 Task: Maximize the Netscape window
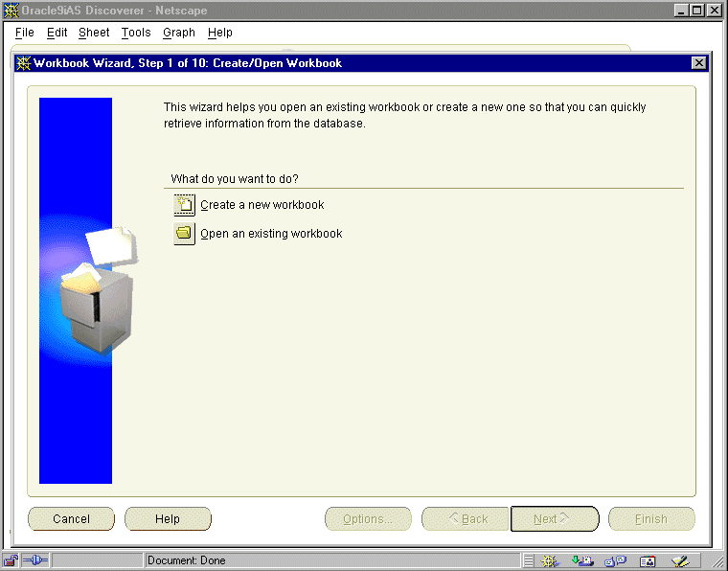coord(697,11)
